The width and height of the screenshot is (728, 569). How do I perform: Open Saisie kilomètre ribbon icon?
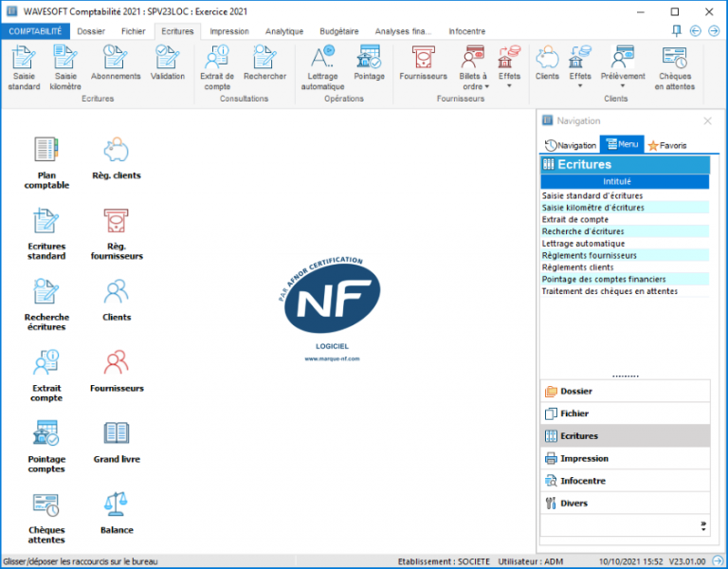pyautogui.click(x=65, y=68)
